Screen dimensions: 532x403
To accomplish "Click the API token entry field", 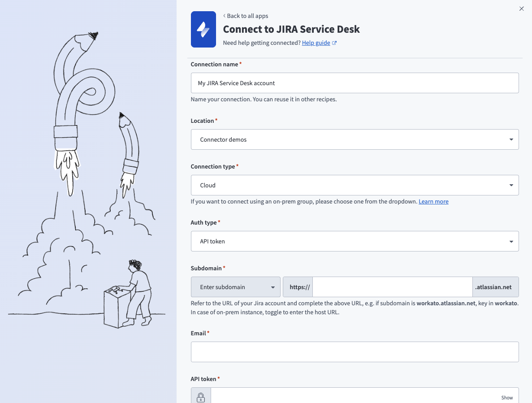I will click(x=354, y=397).
